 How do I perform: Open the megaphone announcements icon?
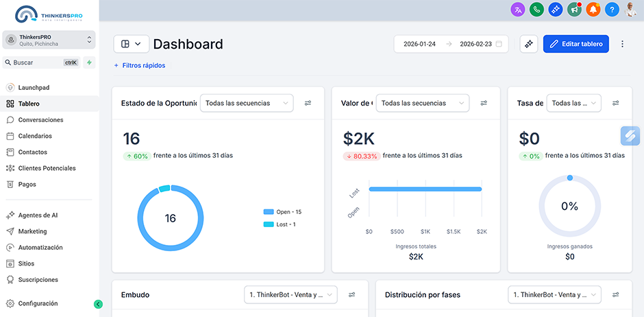tap(574, 10)
